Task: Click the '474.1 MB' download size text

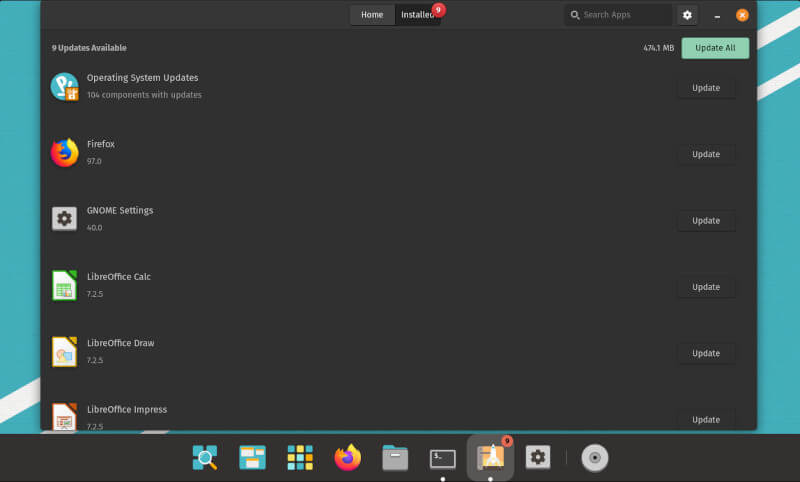Action: [x=658, y=48]
